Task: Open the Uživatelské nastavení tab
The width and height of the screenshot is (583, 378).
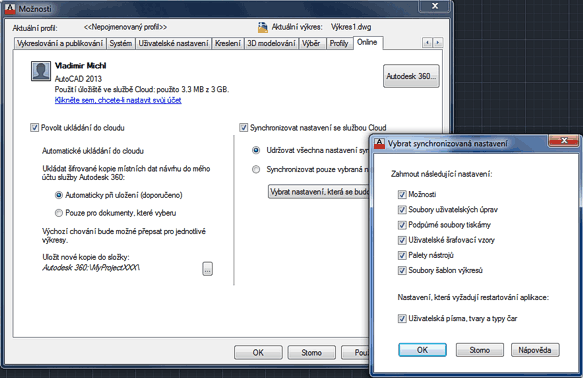Action: (x=173, y=43)
